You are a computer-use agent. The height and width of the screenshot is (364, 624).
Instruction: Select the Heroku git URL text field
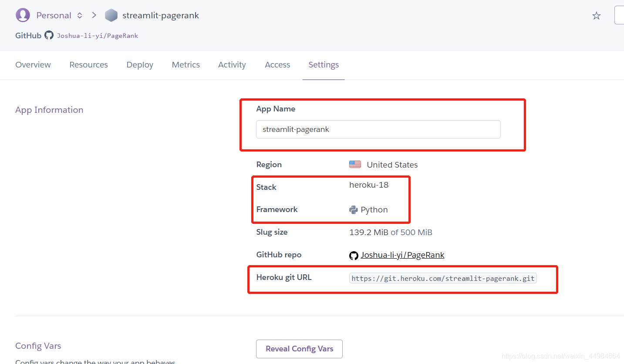442,278
